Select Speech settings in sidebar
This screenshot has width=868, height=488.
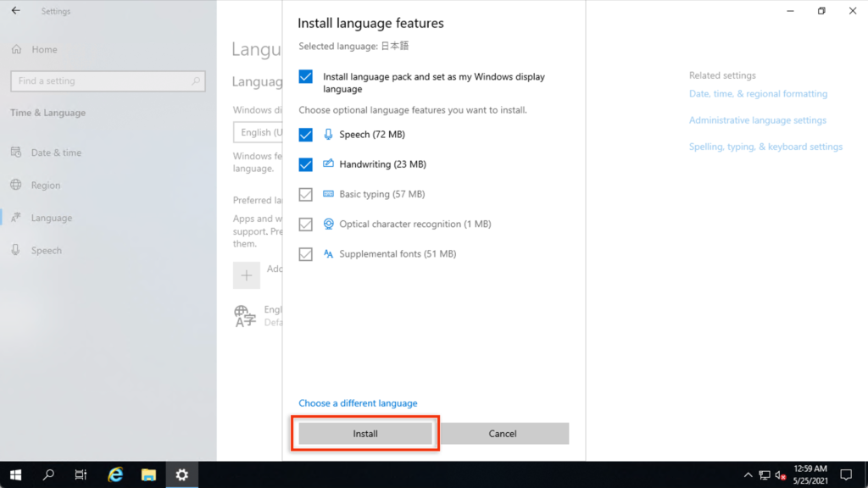(47, 250)
